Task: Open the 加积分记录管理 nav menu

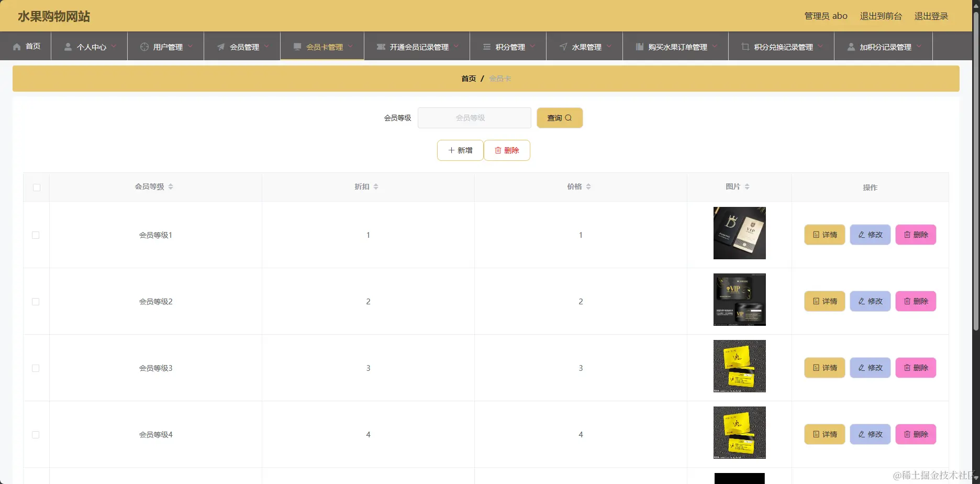Action: tap(884, 46)
